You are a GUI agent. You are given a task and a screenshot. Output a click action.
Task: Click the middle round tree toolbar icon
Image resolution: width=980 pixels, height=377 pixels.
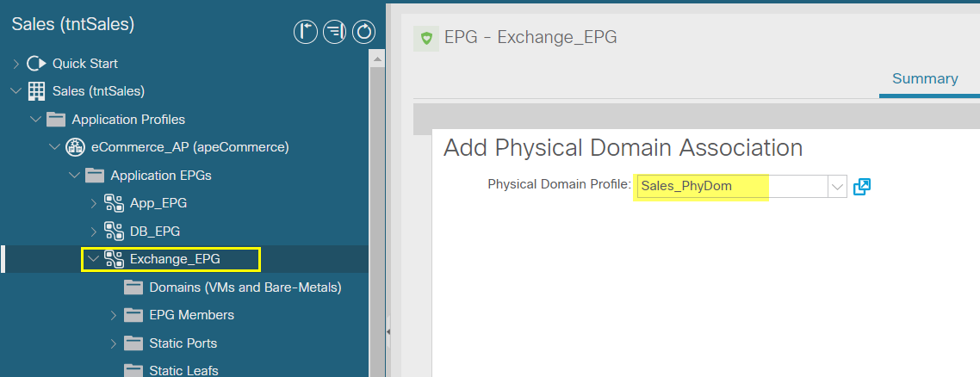click(334, 31)
